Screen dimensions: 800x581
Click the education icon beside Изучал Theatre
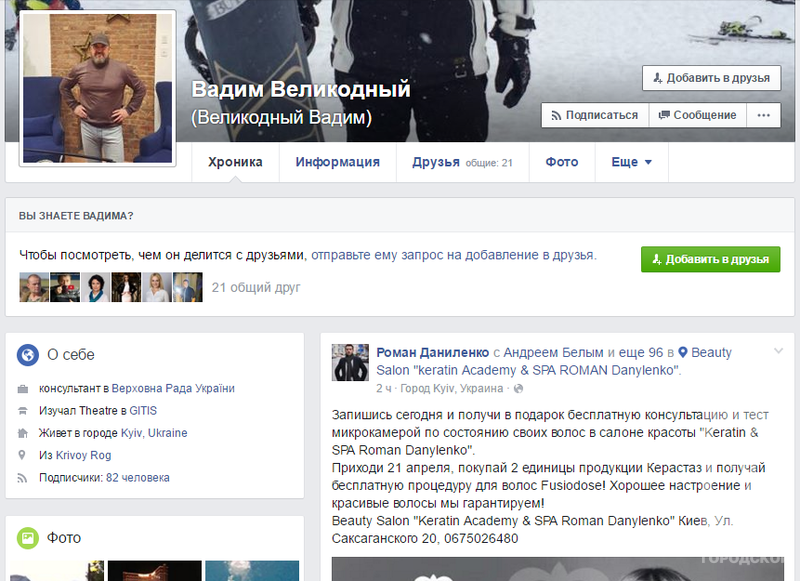pyautogui.click(x=23, y=411)
